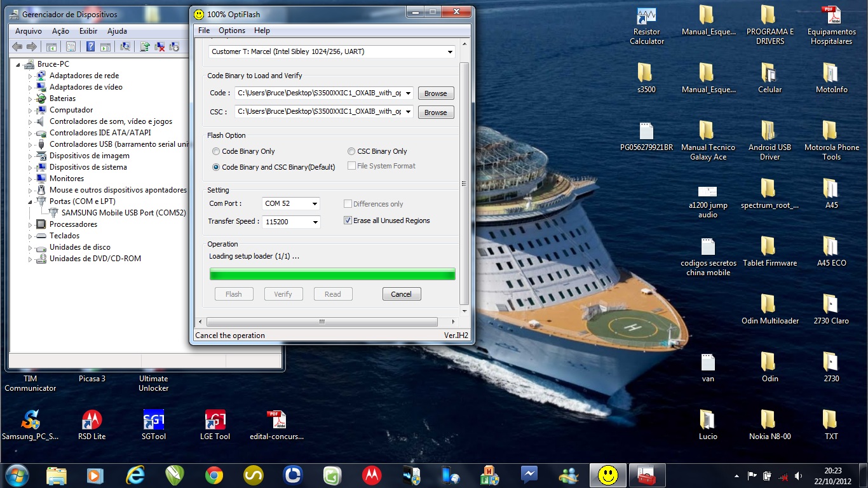Open Ajuda menu in Device Manager
The height and width of the screenshot is (488, 868).
coord(117,31)
